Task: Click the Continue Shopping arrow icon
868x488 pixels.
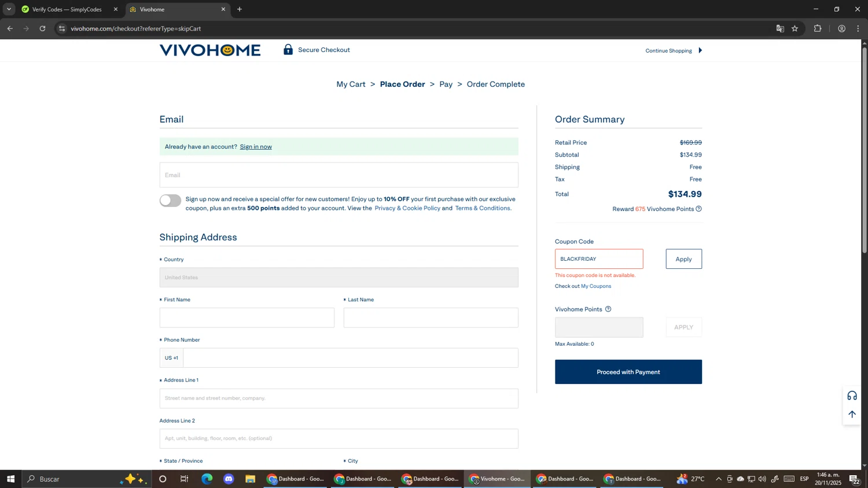Action: (700, 50)
